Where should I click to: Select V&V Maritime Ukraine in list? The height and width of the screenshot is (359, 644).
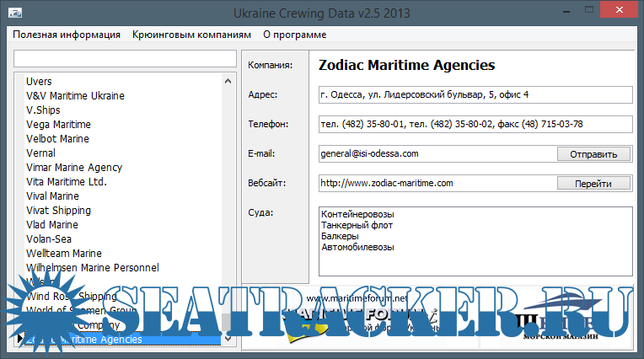coord(75,96)
